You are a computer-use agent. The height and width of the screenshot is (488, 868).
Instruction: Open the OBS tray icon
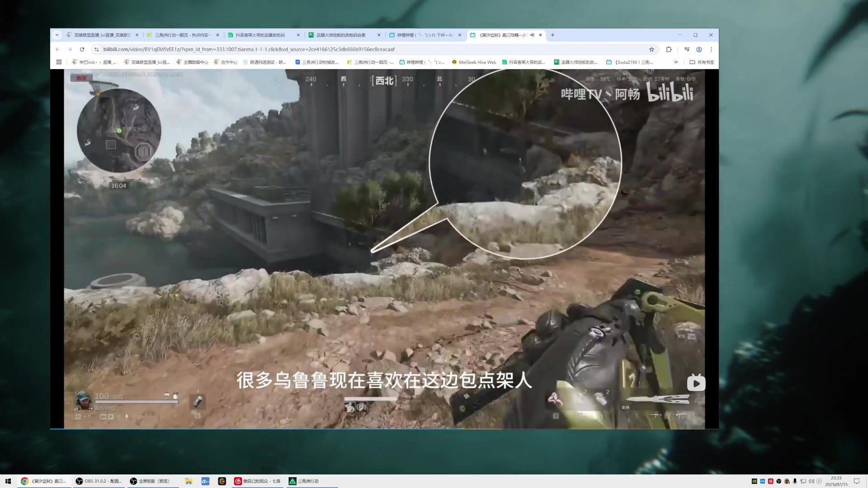coord(778,481)
